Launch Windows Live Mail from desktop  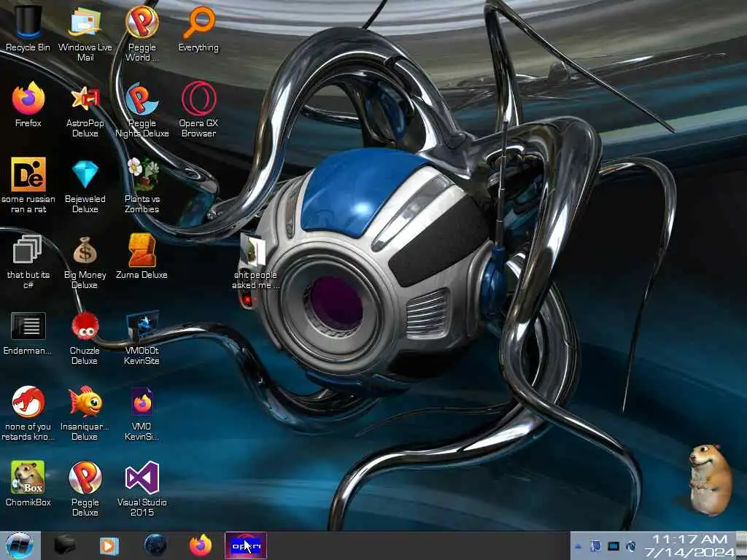85,34
